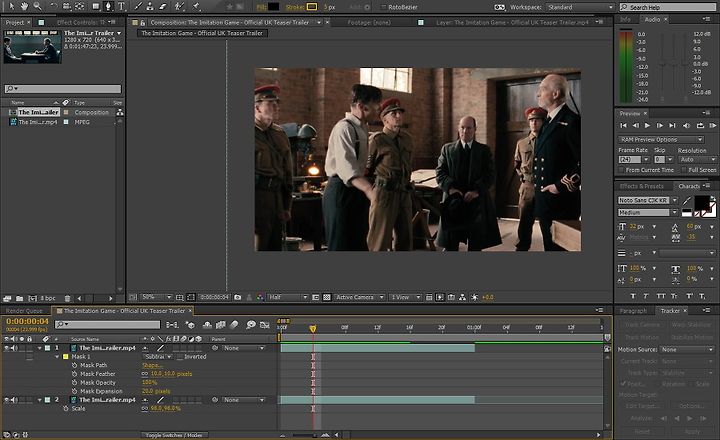This screenshot has height=440, width=720.
Task: Open the composition mini-flowchart in timeline
Action: tap(172, 325)
